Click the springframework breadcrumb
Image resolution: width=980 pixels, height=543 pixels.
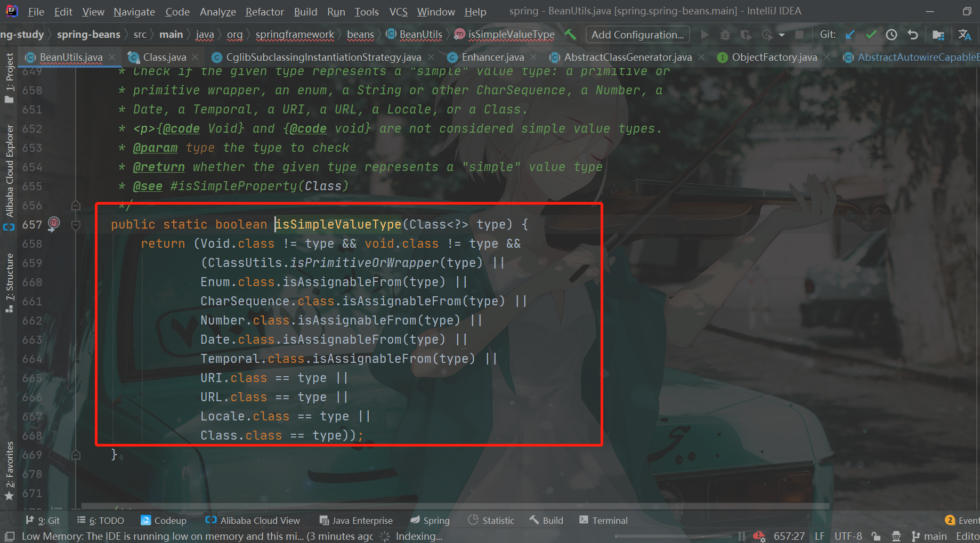pyautogui.click(x=295, y=35)
